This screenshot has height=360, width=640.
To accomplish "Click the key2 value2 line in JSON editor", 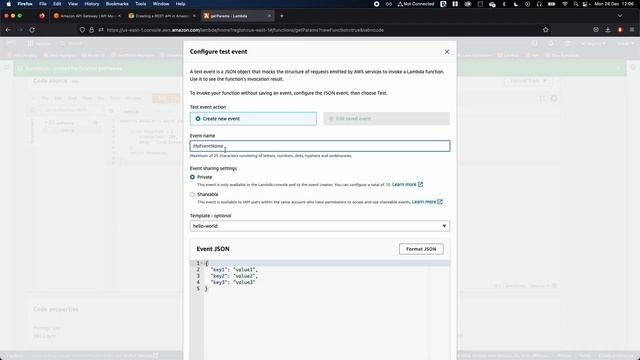I will click(234, 276).
